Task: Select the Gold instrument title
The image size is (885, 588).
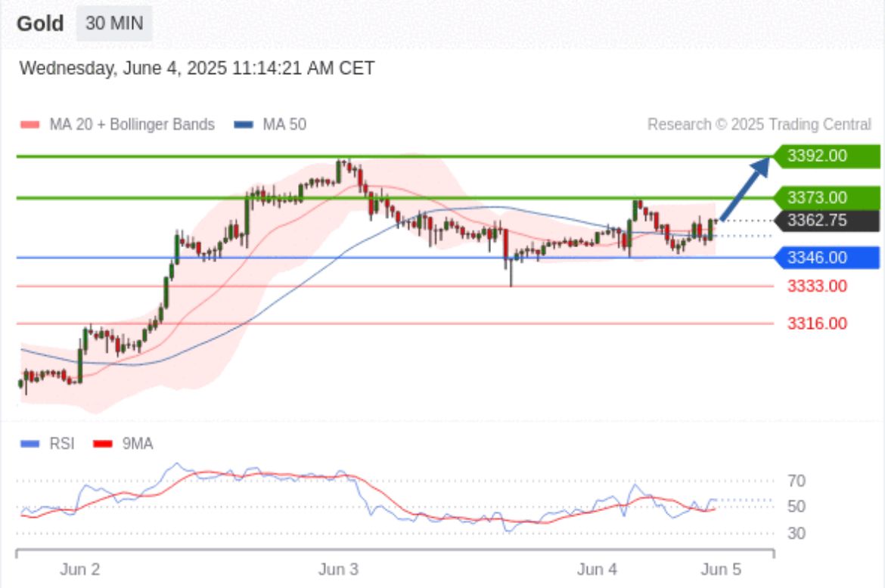Action: click(x=40, y=23)
